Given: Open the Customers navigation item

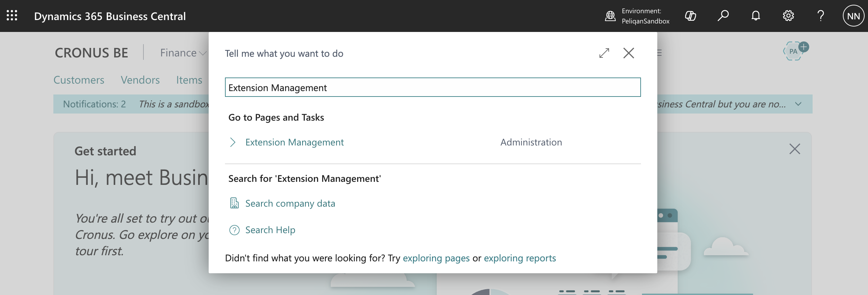Looking at the screenshot, I should point(79,80).
